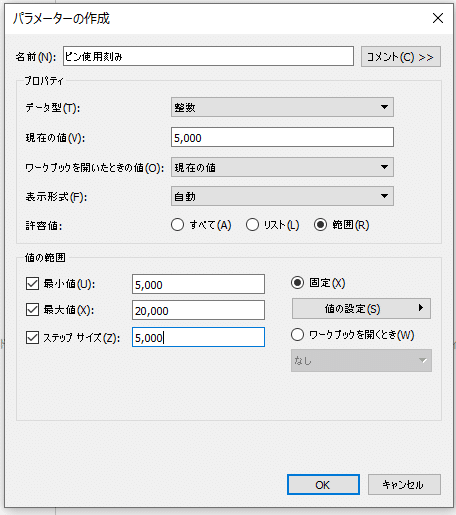Click the 名前(N) name input field
Image resolution: width=456 pixels, height=515 pixels.
click(x=208, y=56)
